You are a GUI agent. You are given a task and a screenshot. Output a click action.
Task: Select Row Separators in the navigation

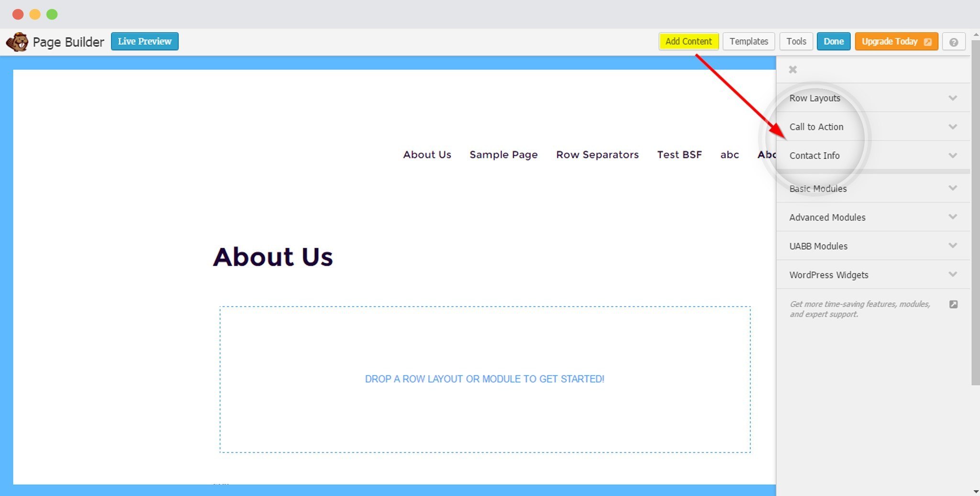[597, 154]
